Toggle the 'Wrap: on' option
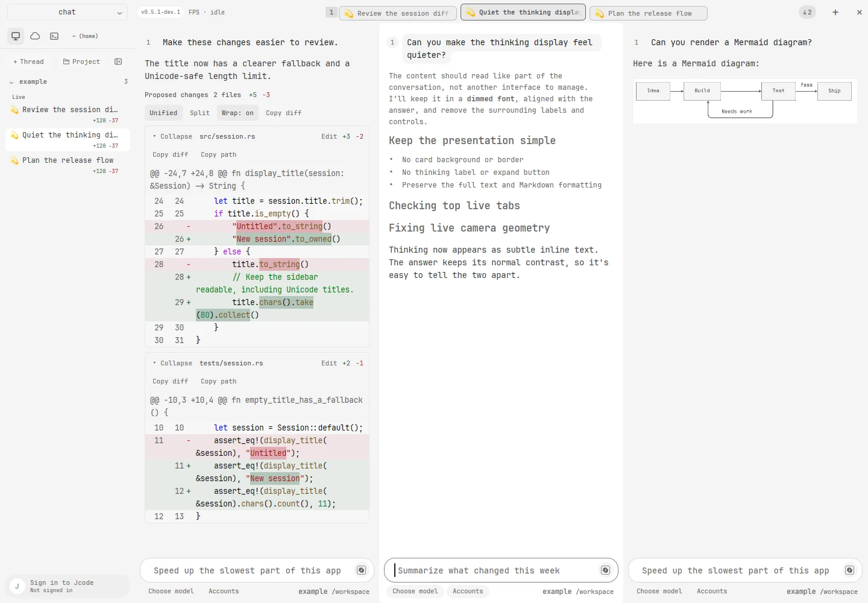This screenshot has width=868, height=603. point(237,113)
